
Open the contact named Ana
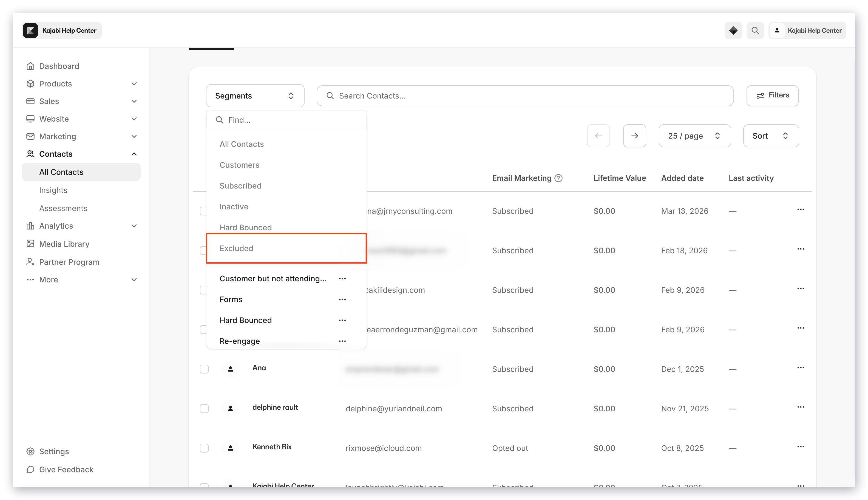(259, 368)
